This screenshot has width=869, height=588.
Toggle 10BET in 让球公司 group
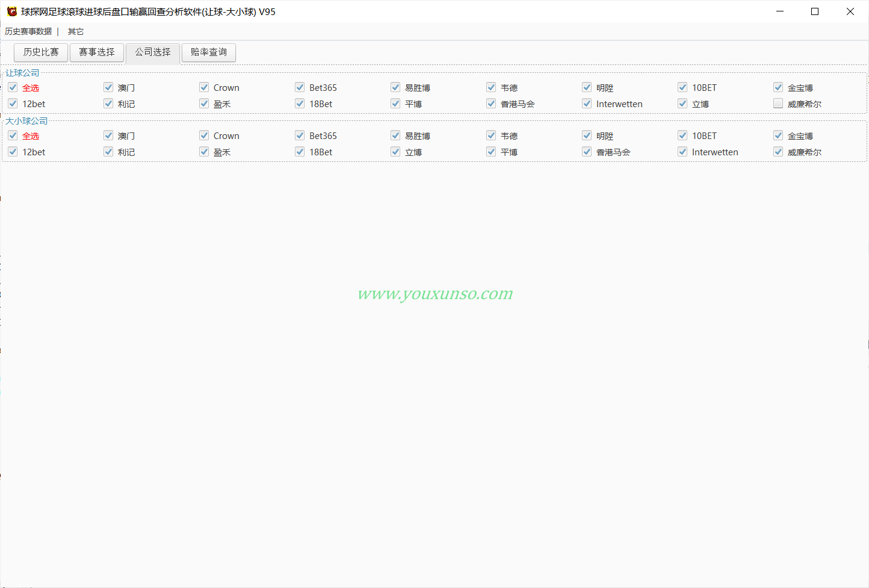(x=682, y=87)
